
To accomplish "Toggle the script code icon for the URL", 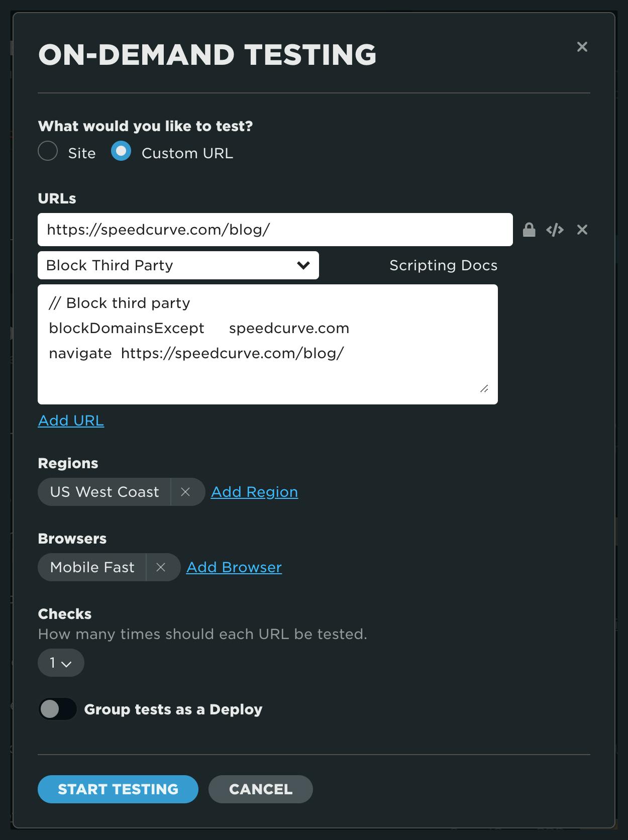I will (555, 230).
